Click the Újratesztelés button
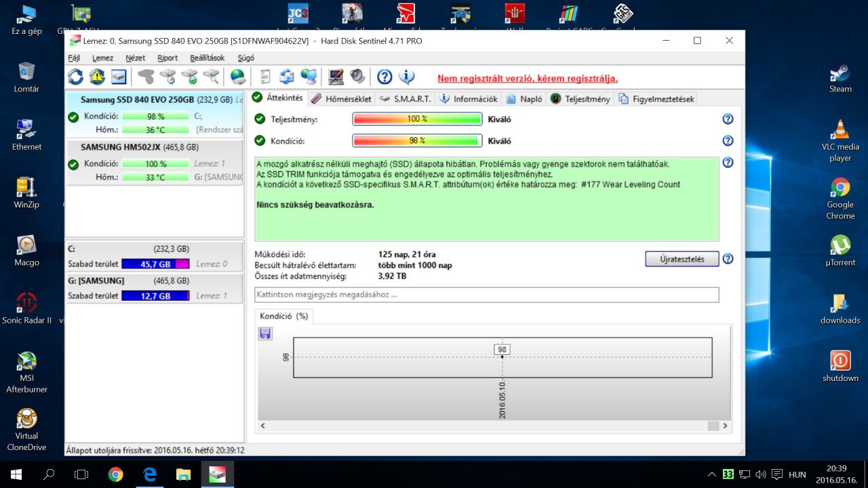Viewport: 868px width, 488px height. (x=682, y=259)
